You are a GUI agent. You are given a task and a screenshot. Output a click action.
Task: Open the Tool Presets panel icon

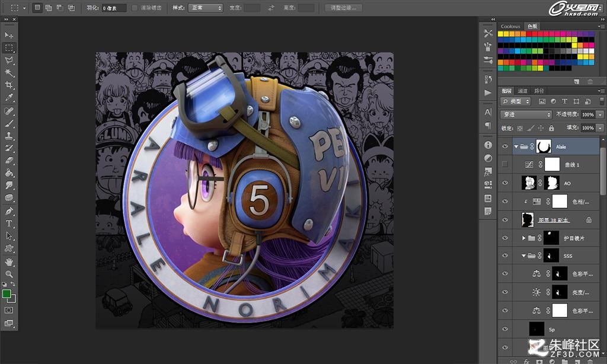pyautogui.click(x=488, y=34)
